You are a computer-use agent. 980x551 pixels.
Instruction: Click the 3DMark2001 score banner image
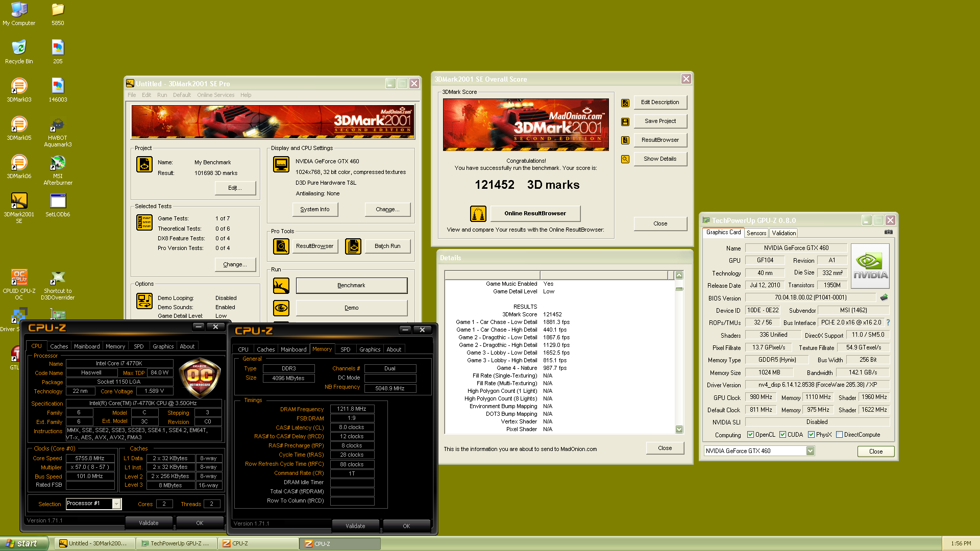pyautogui.click(x=526, y=124)
